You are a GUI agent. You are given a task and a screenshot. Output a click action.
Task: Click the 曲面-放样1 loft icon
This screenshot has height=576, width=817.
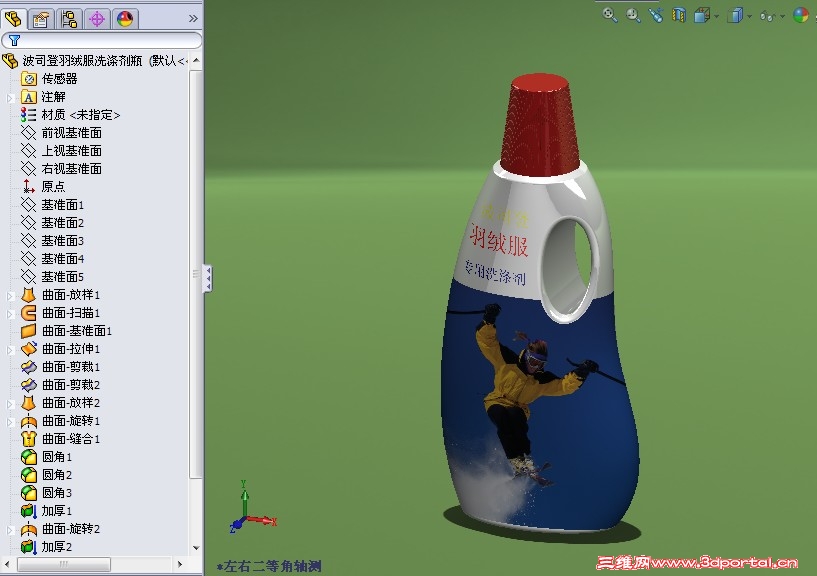29,295
